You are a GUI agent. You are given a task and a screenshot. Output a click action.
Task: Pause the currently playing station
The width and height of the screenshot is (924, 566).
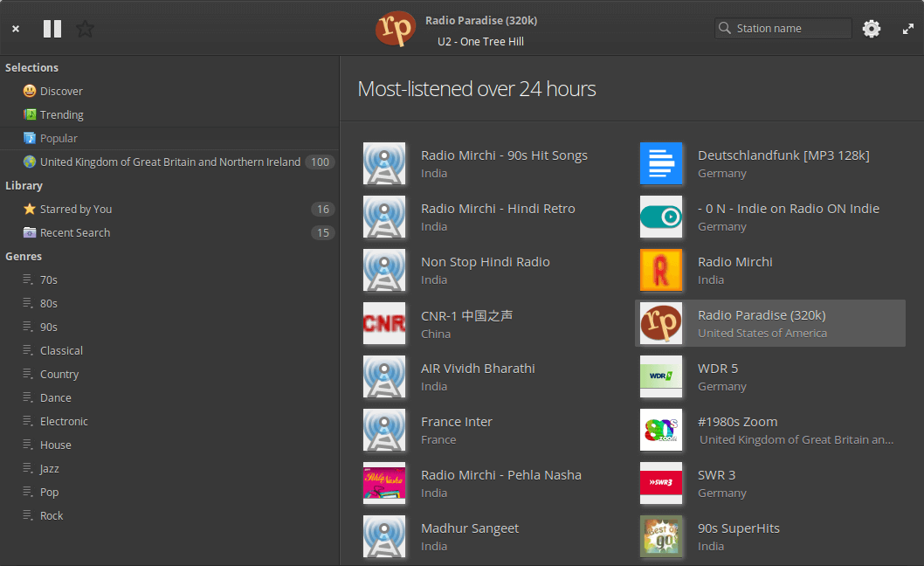[52, 29]
